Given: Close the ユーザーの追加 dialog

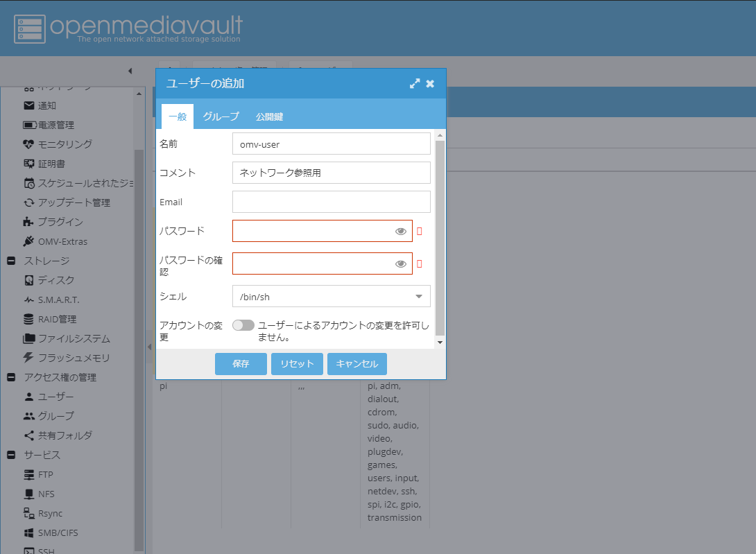Looking at the screenshot, I should [430, 83].
